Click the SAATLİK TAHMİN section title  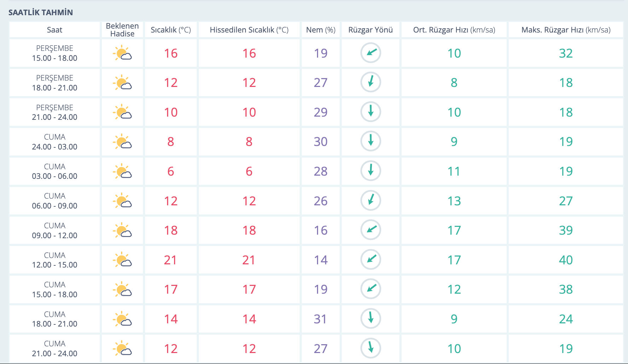(41, 12)
